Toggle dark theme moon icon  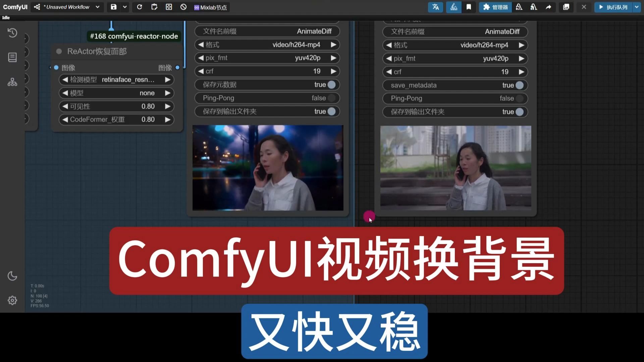pyautogui.click(x=12, y=276)
